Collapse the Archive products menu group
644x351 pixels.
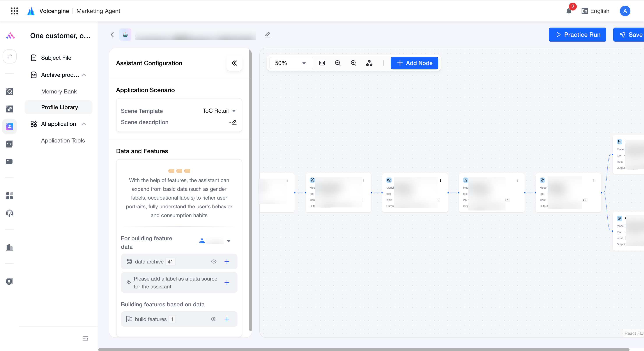[84, 75]
